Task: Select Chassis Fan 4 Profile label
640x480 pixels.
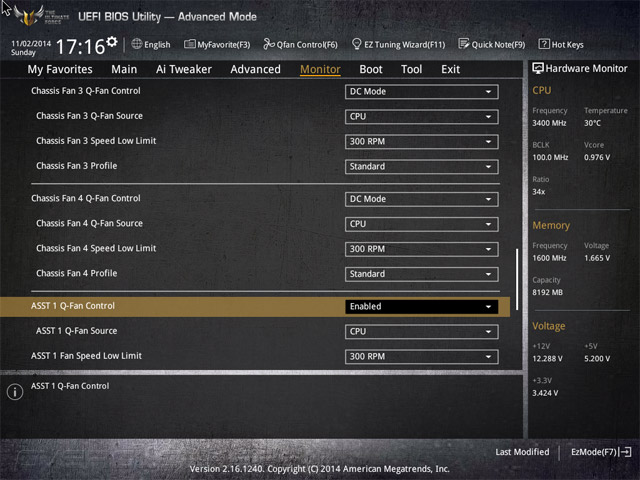Action: pyautogui.click(x=76, y=273)
